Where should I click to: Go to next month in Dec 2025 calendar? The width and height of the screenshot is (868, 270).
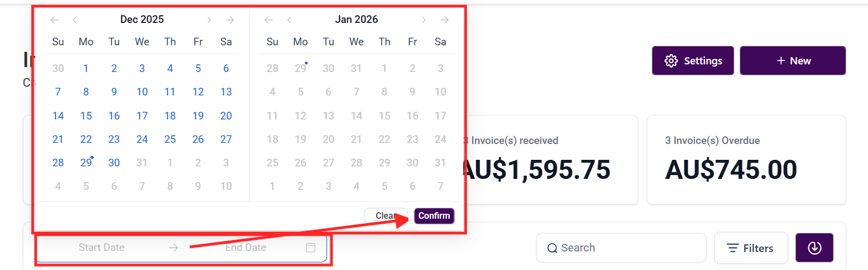(209, 20)
